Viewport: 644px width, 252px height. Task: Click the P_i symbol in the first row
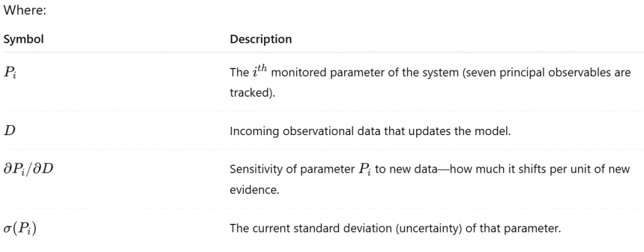point(12,72)
